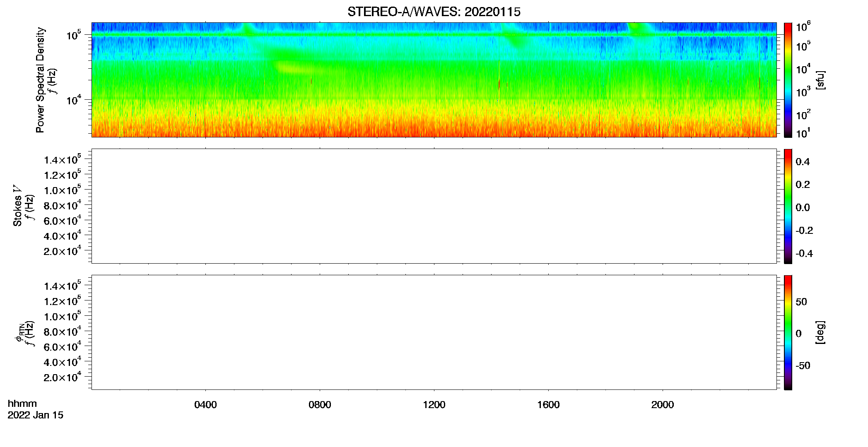Image resolution: width=868 pixels, height=447 pixels.
Task: Click the '0.2' tick on Stokes V color bar
Action: pyautogui.click(x=803, y=185)
